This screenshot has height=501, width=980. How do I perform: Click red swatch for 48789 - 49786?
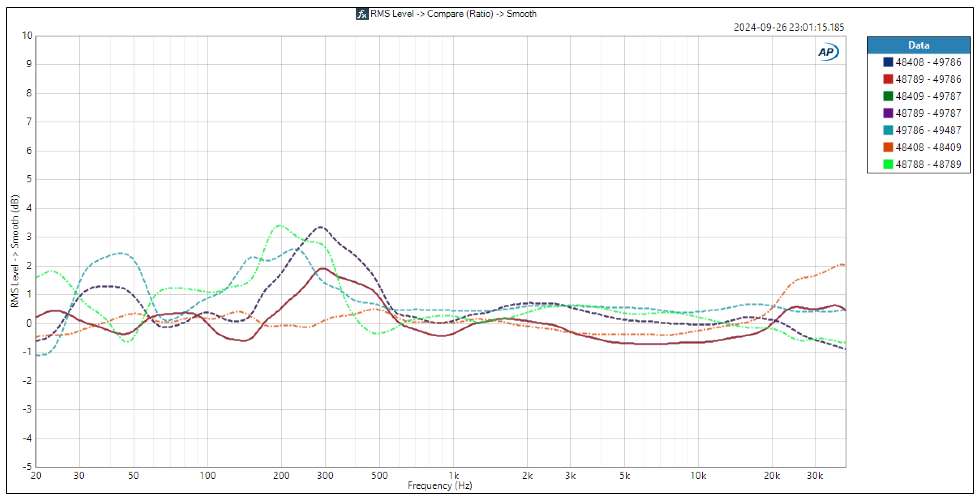888,79
